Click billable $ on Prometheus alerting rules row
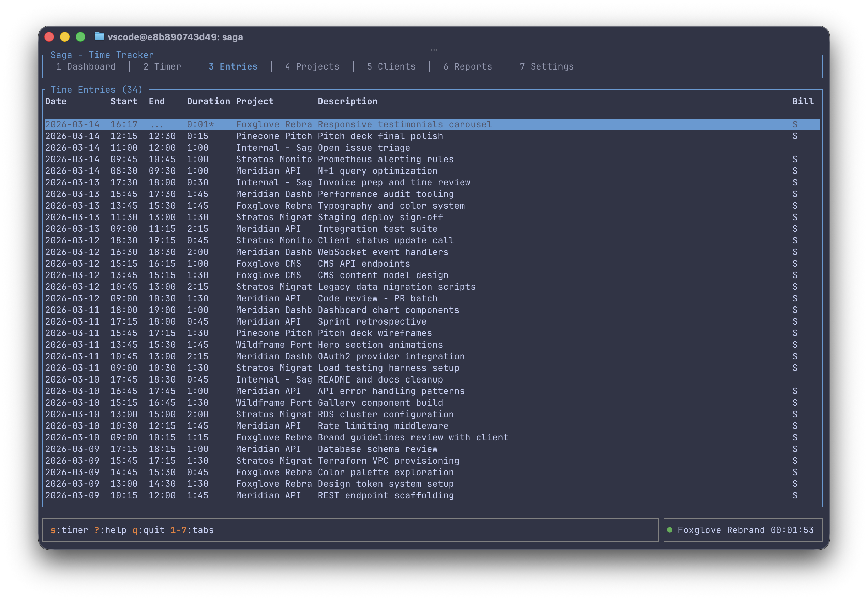 click(x=795, y=160)
